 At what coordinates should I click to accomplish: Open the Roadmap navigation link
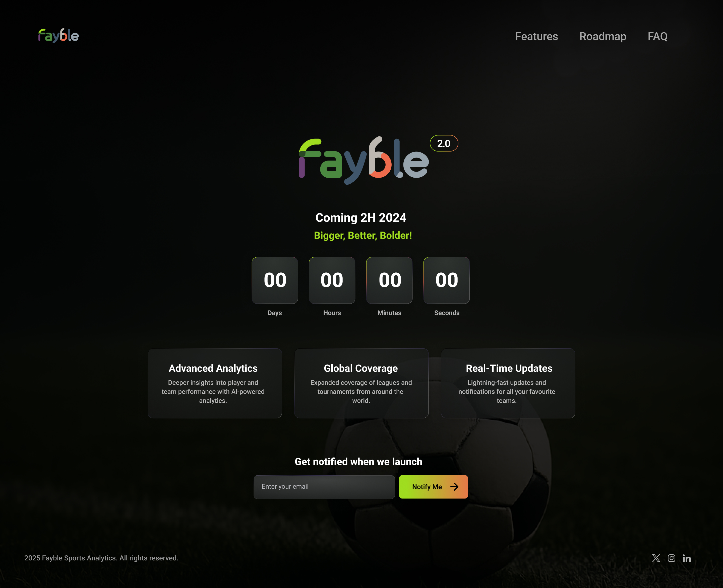(x=603, y=36)
